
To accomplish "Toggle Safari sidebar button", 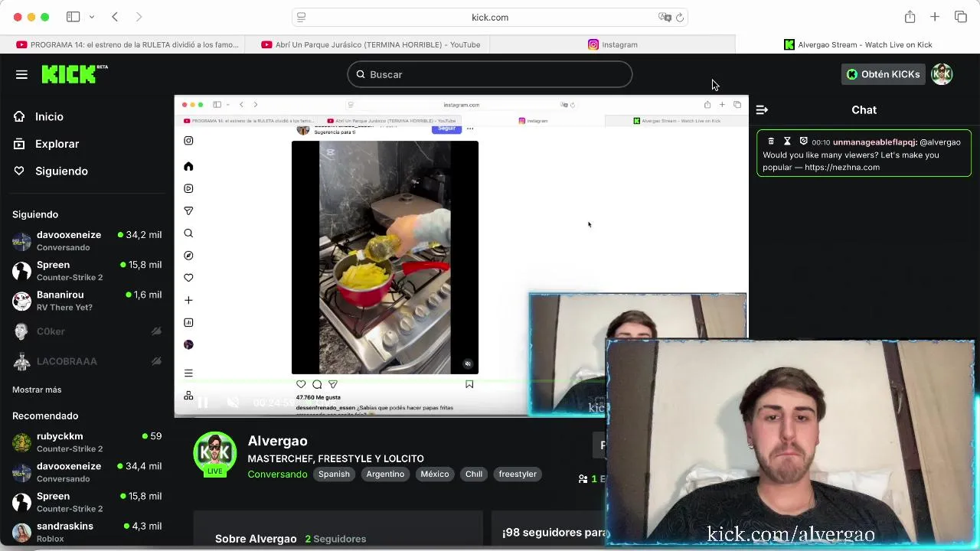I will click(x=73, y=17).
